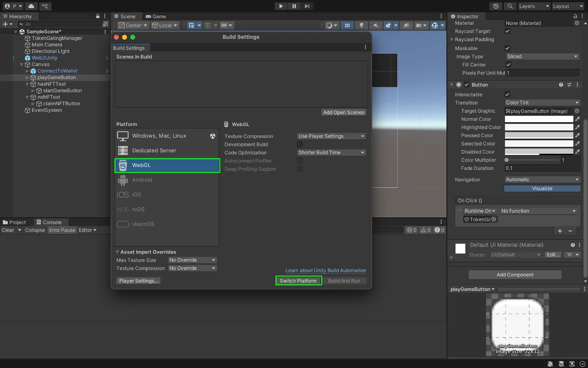Viewport: 588px width, 368px height.
Task: Click the Switch Platform button
Action: pyautogui.click(x=298, y=281)
